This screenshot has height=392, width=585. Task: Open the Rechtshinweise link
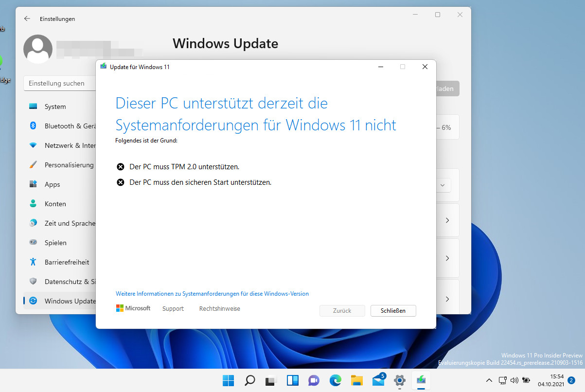pyautogui.click(x=220, y=309)
